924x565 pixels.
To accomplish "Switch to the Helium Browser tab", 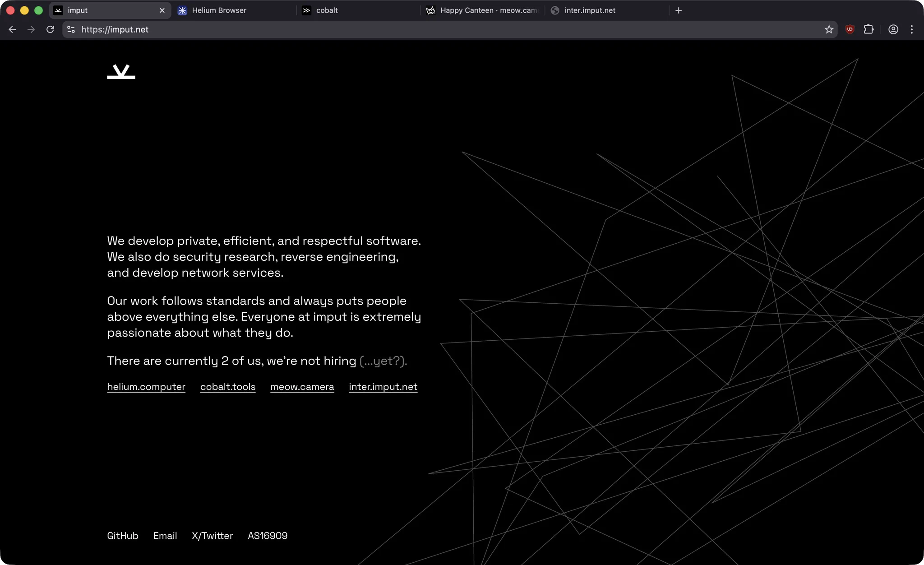I will pos(234,10).
